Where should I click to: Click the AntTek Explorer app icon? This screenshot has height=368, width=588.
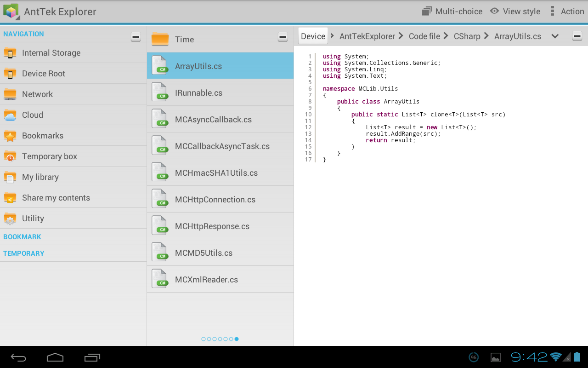click(11, 11)
